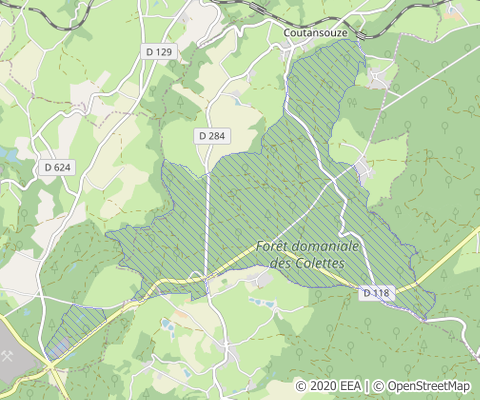480x400 pixels.
Task: Click the D 118 road shield
Action: 377,293
